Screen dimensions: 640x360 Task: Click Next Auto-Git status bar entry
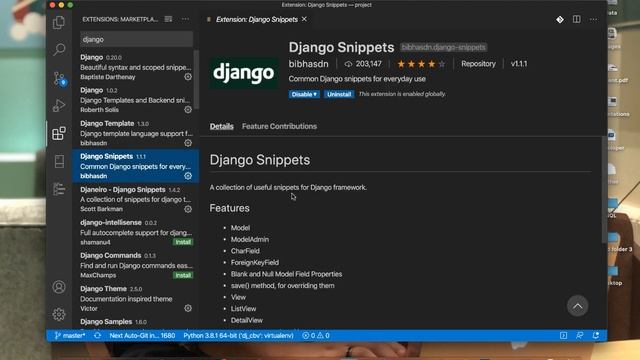point(142,336)
